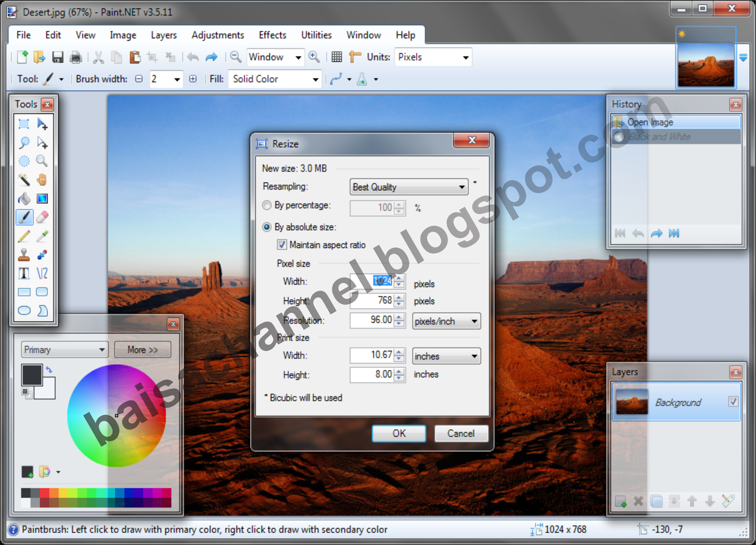Toggle Background layer visibility checkbox

point(733,401)
